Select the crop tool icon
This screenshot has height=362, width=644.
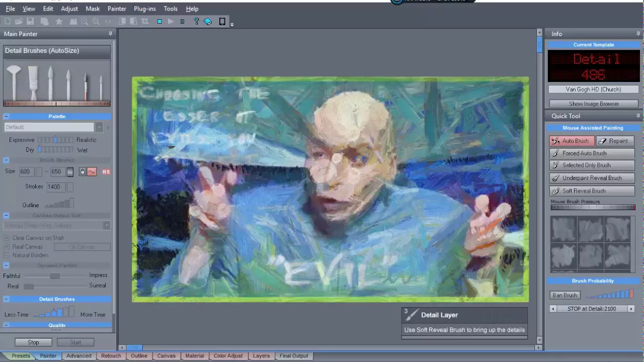pyautogui.click(x=145, y=22)
